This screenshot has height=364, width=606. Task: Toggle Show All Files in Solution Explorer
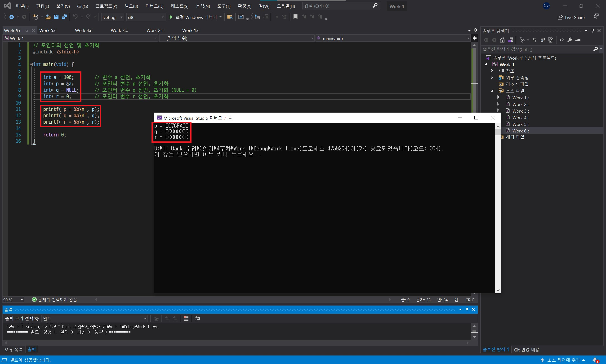(551, 40)
